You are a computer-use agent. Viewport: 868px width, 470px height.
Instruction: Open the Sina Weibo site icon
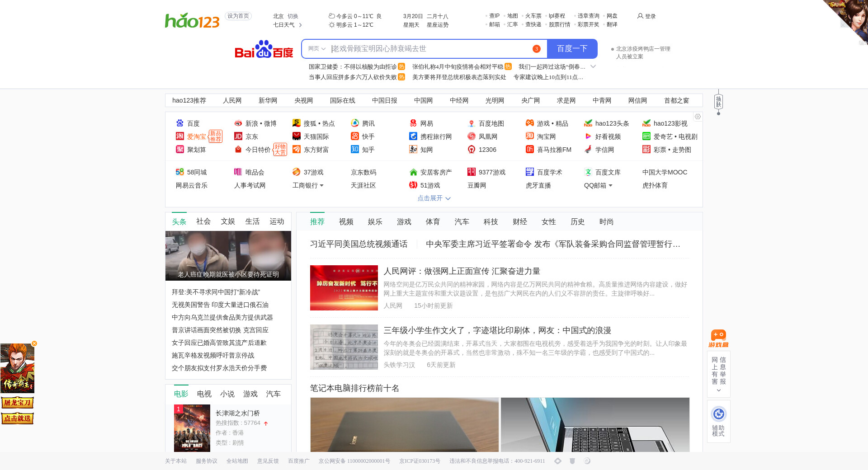238,123
